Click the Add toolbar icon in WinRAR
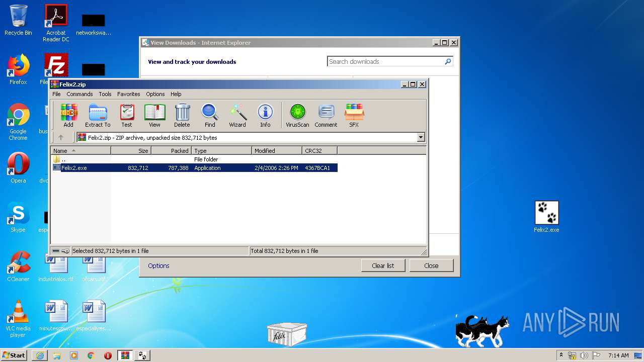Image resolution: width=644 pixels, height=362 pixels. (x=68, y=116)
